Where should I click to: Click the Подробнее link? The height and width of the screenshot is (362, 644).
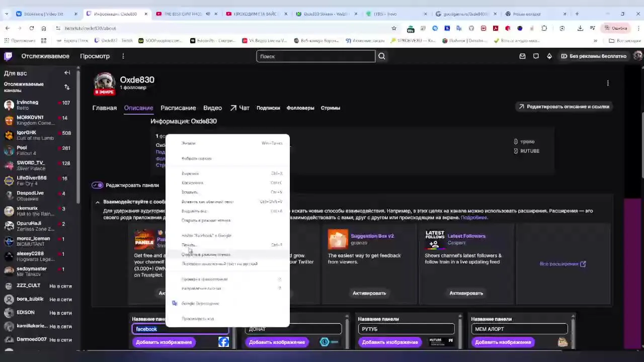tap(474, 217)
